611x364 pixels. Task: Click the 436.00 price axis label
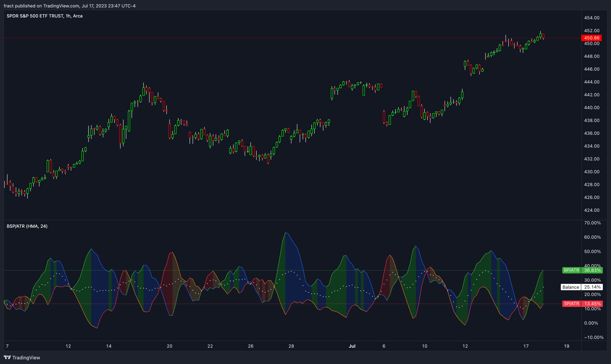(592, 133)
